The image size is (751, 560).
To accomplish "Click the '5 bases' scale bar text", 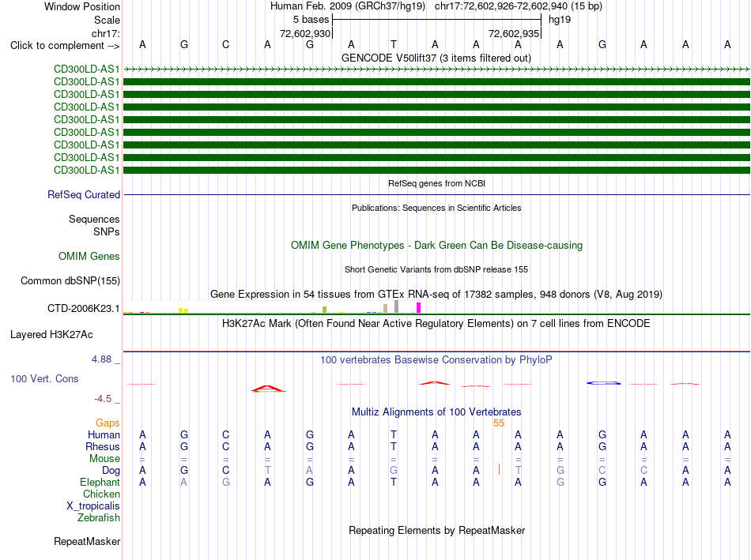I will coord(311,20).
